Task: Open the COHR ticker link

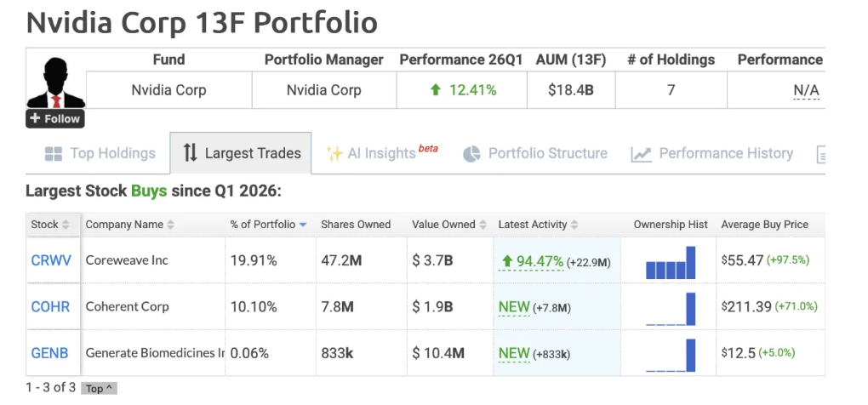Action: coord(50,306)
